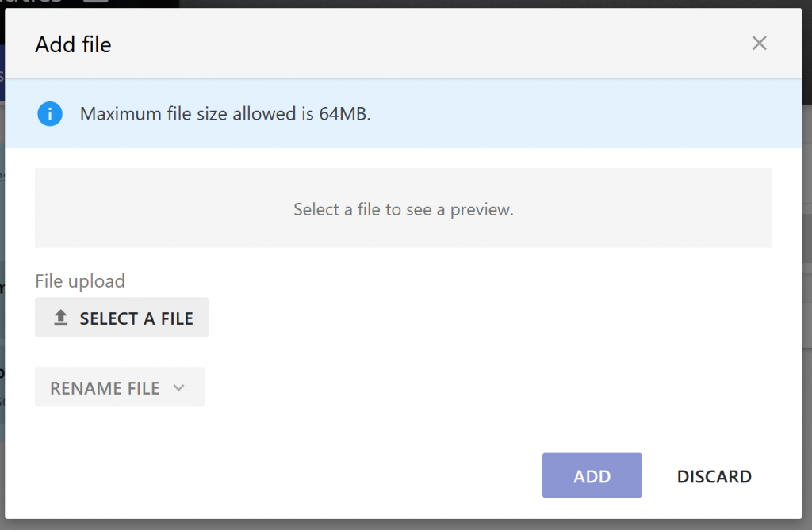
Task: Tap the down arrow on the rename control
Action: point(180,387)
